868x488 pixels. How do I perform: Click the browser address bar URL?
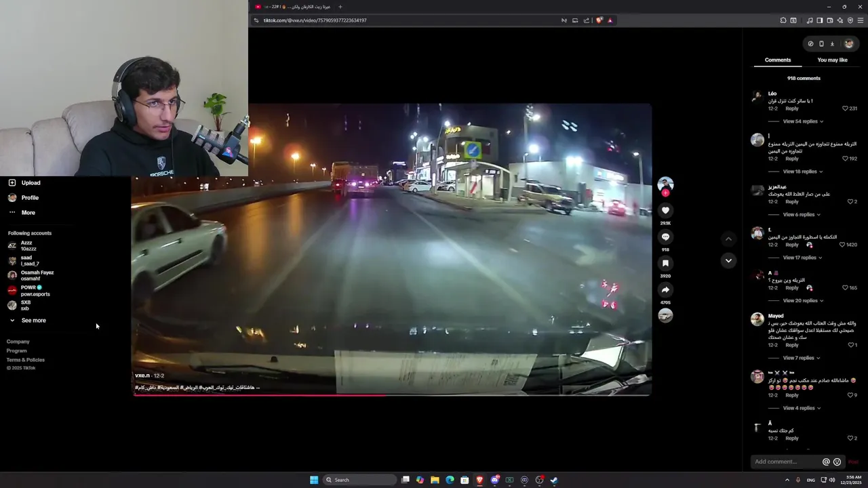pos(315,20)
